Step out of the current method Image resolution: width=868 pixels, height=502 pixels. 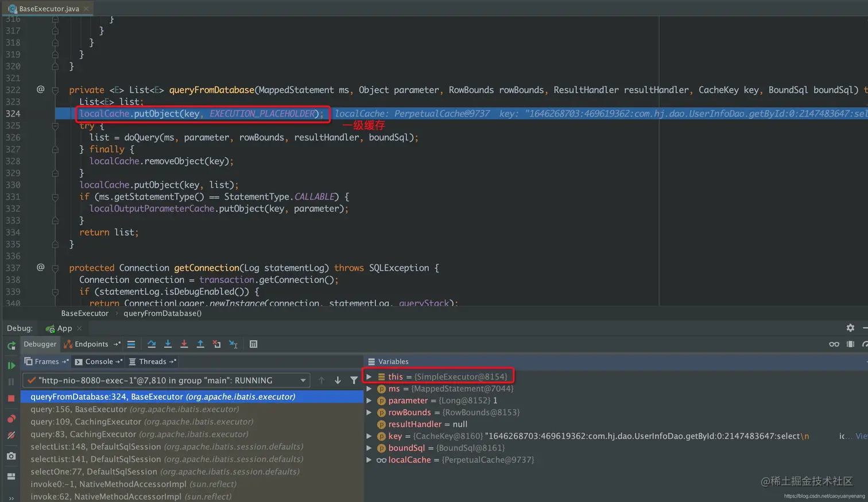pos(200,344)
